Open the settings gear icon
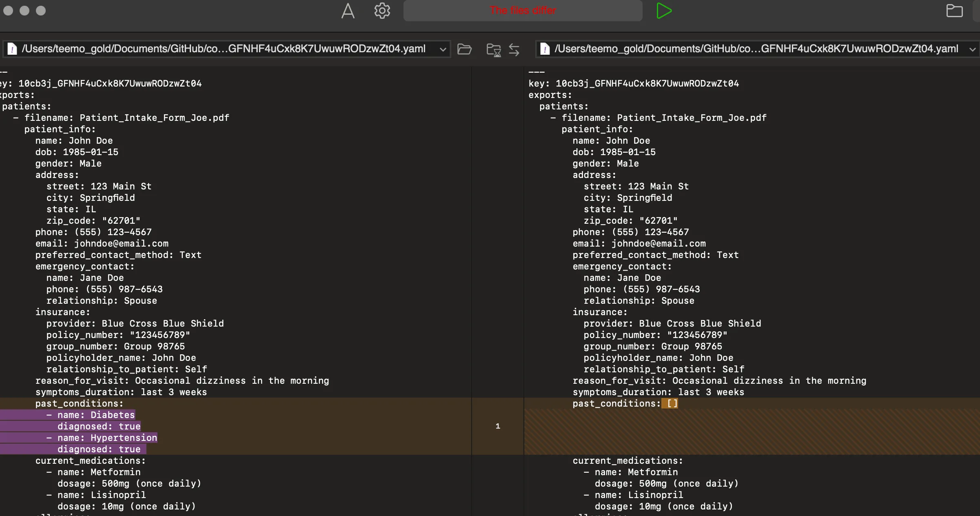Screen dimensions: 980x516 pos(382,11)
